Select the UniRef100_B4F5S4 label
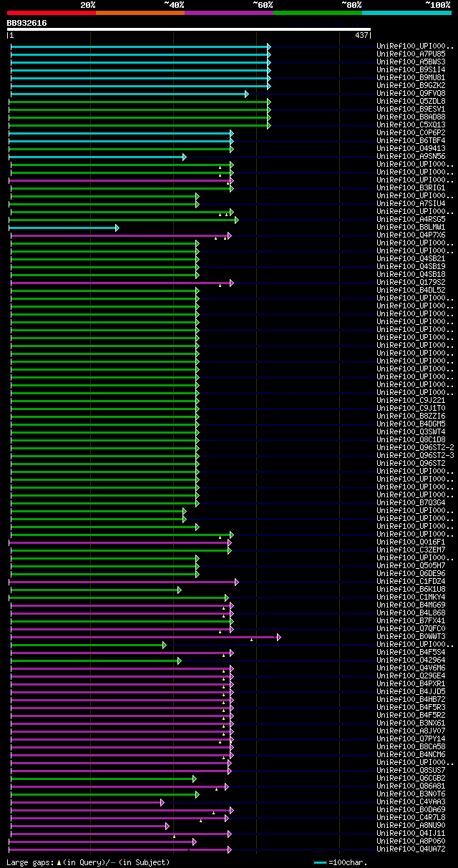The height and width of the screenshot is (868, 458). [x=411, y=652]
